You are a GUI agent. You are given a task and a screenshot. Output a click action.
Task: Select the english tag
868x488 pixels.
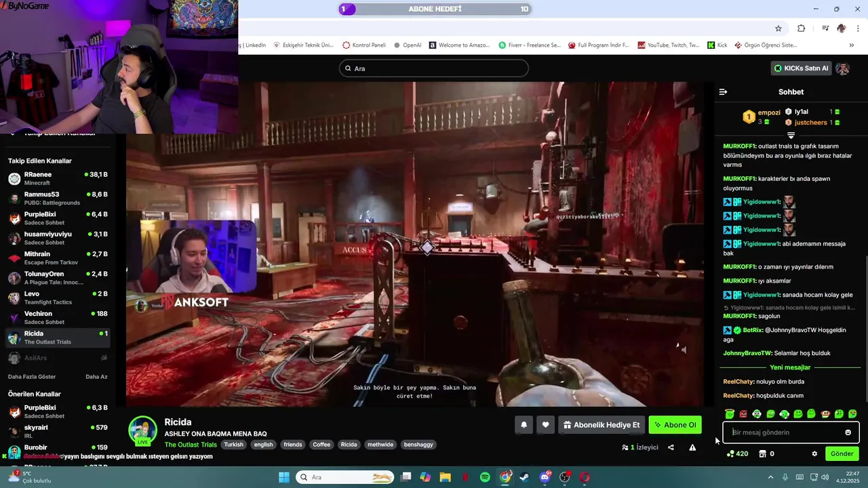click(x=263, y=445)
